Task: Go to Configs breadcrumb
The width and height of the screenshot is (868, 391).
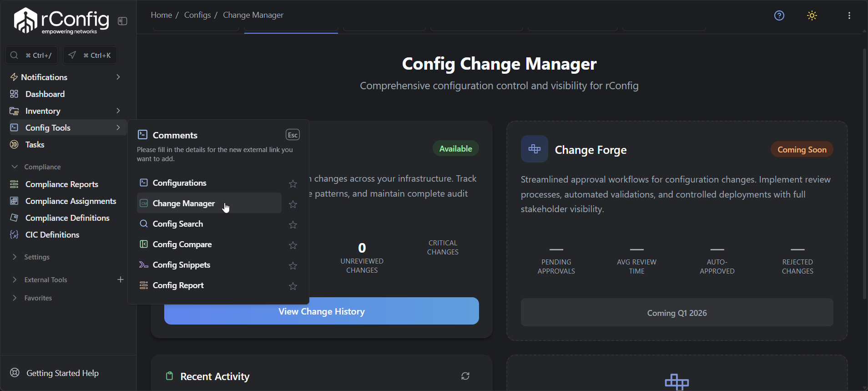Action: (197, 15)
